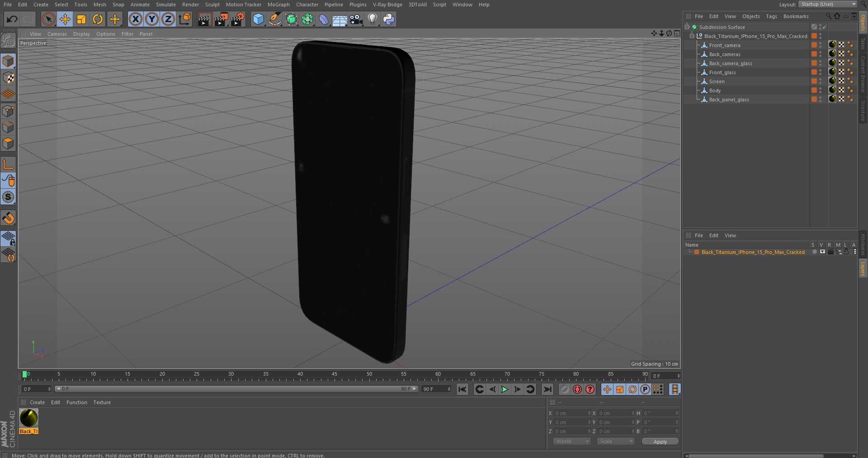Screen dimensions: 868x458
Task: Click layer color of Back_cameras object
Action: (x=814, y=54)
